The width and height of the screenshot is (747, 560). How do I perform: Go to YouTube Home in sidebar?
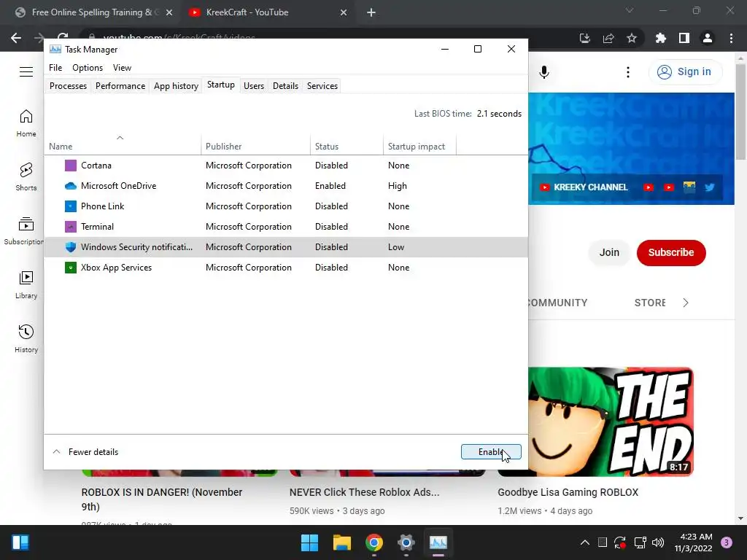coord(26,122)
